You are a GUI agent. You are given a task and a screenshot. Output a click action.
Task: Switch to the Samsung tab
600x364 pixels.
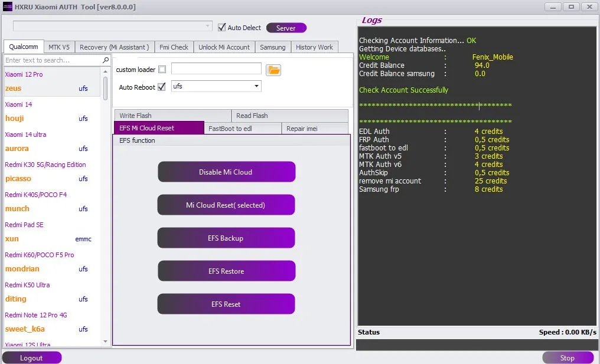[x=272, y=47]
